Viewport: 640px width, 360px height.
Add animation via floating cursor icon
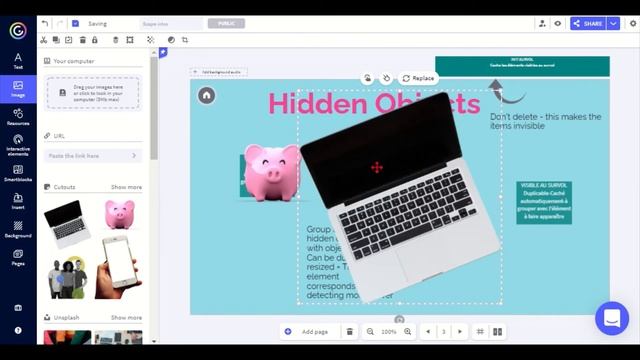point(387,78)
